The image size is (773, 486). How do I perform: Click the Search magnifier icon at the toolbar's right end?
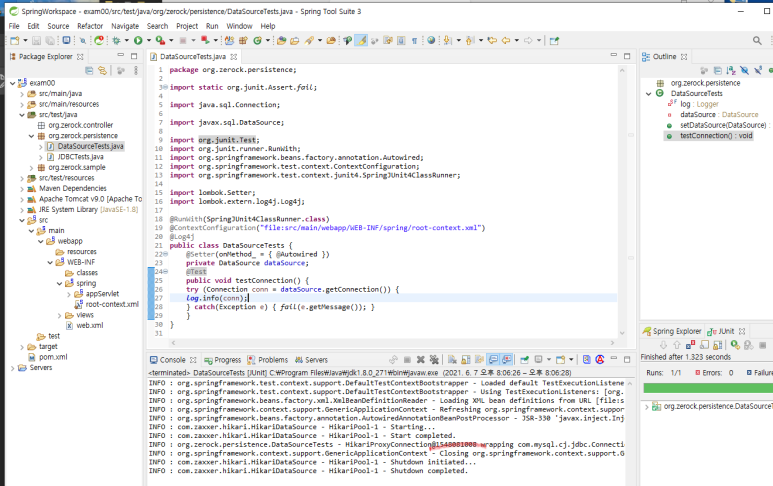(x=757, y=41)
